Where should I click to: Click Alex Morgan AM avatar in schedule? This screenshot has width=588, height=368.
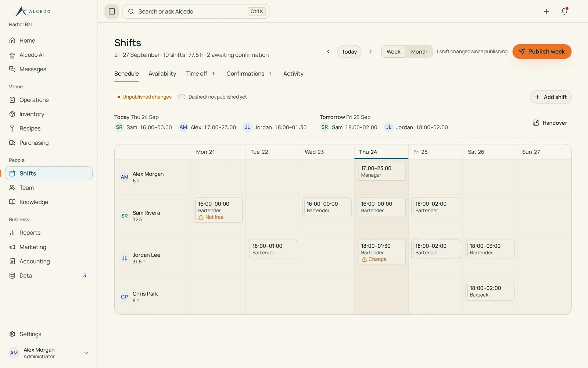click(x=125, y=177)
